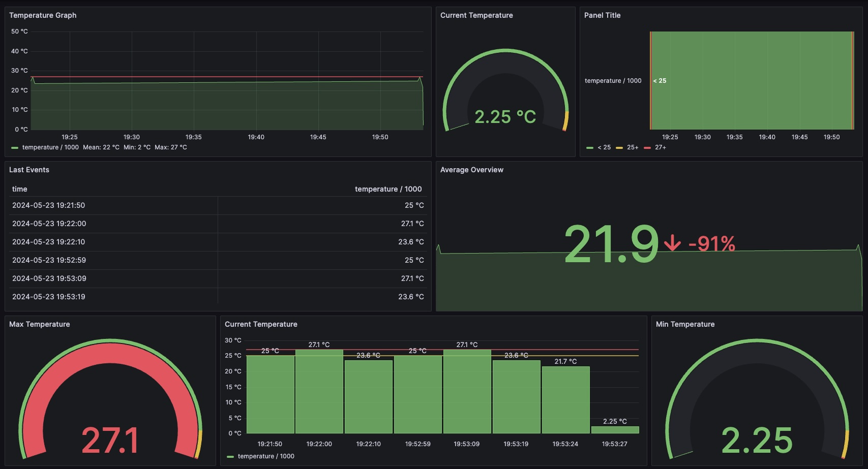Viewport: 868px width, 469px height.
Task: Toggle the '< 25' legend entry
Action: (x=604, y=147)
